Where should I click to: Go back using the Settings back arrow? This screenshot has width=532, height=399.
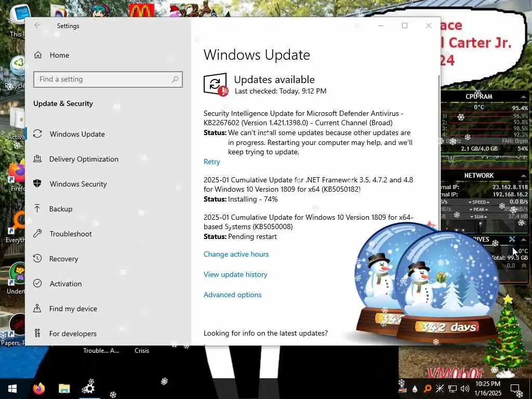click(x=37, y=25)
